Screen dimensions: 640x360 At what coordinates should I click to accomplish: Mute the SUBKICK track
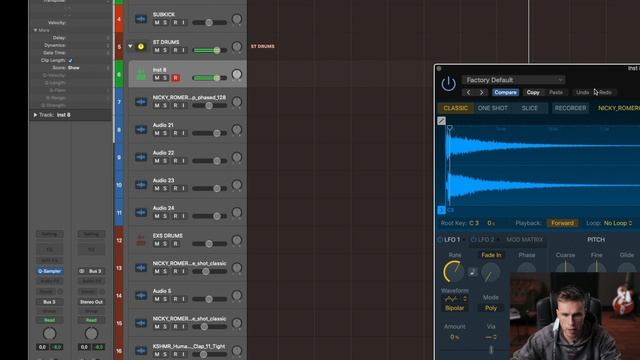click(x=157, y=22)
